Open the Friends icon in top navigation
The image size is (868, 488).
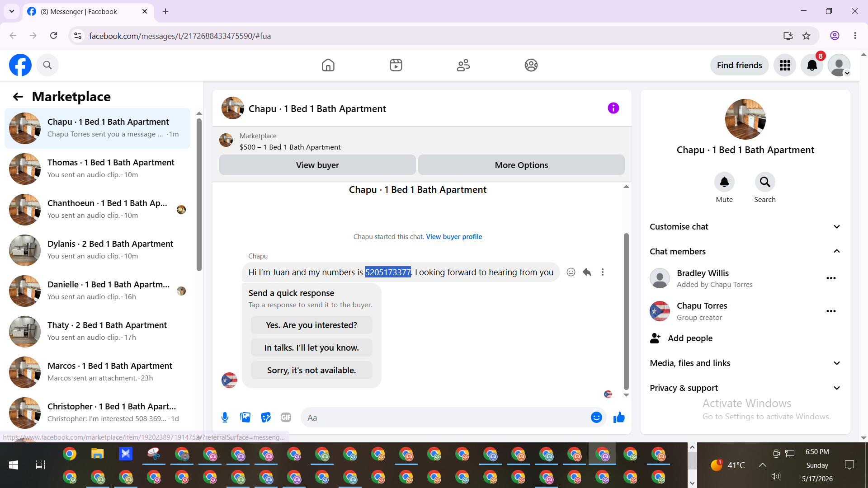click(x=463, y=65)
